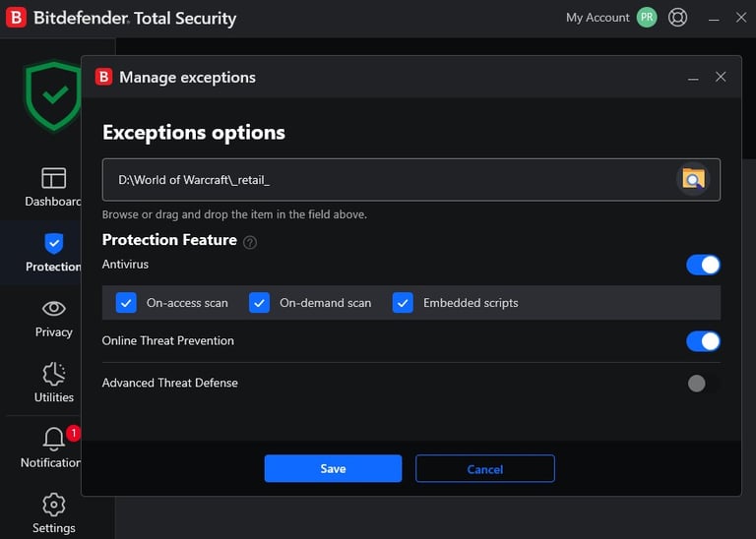Toggle Online Threat Prevention switch
The width and height of the screenshot is (756, 539).
pos(703,341)
